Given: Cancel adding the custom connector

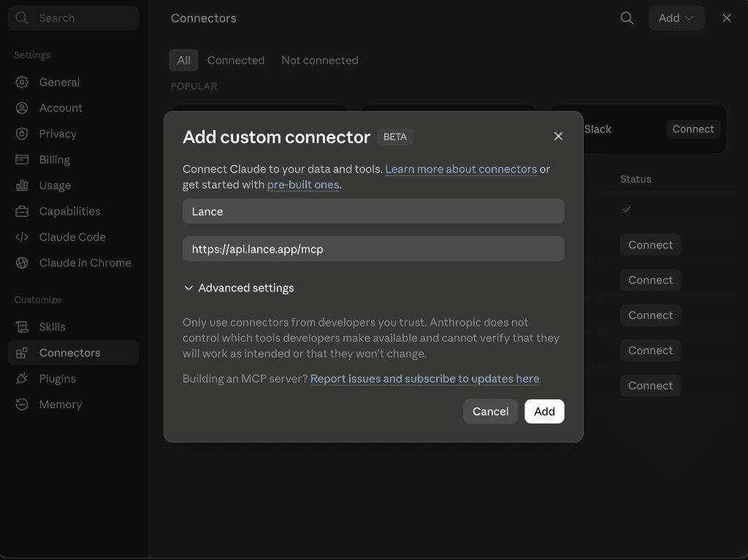Looking at the screenshot, I should 490,411.
